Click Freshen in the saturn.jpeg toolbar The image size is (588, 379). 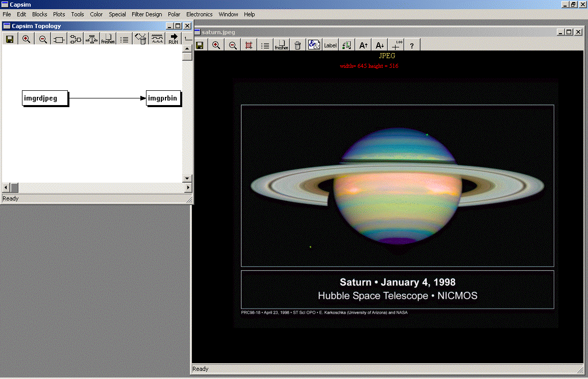click(281, 45)
